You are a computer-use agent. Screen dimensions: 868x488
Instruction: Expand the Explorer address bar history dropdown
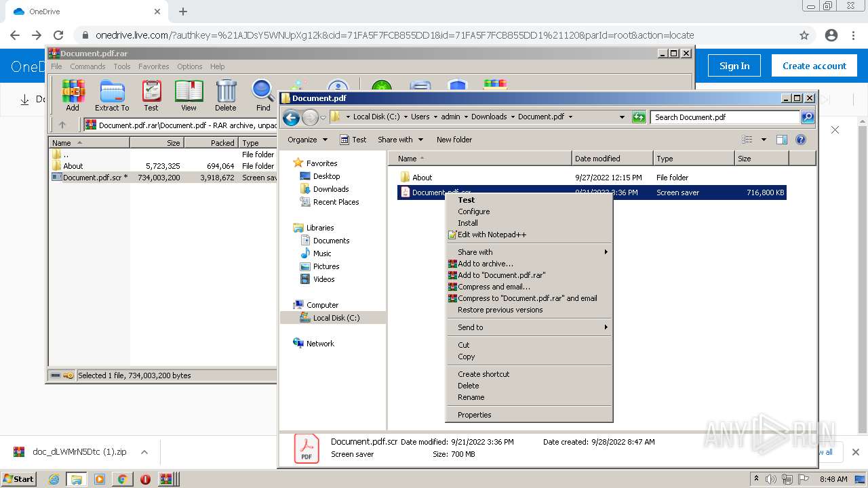coord(622,117)
